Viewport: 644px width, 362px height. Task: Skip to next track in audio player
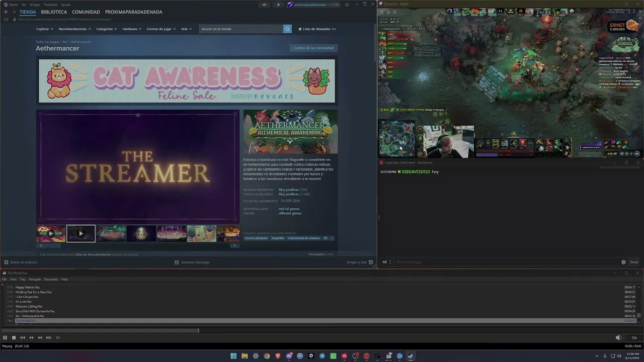coord(49,338)
